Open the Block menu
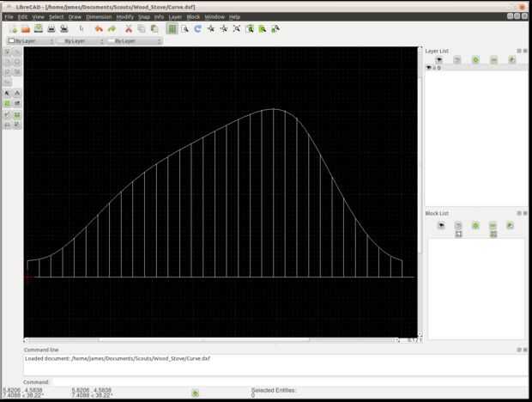The height and width of the screenshot is (402, 532). coord(193,16)
